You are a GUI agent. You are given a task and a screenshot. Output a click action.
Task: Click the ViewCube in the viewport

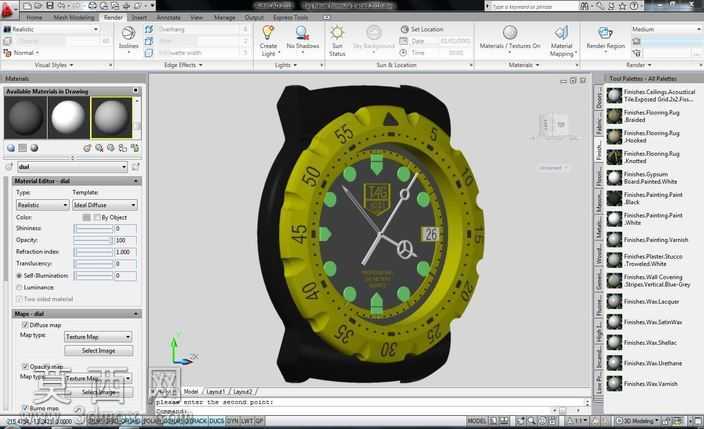pyautogui.click(x=553, y=126)
